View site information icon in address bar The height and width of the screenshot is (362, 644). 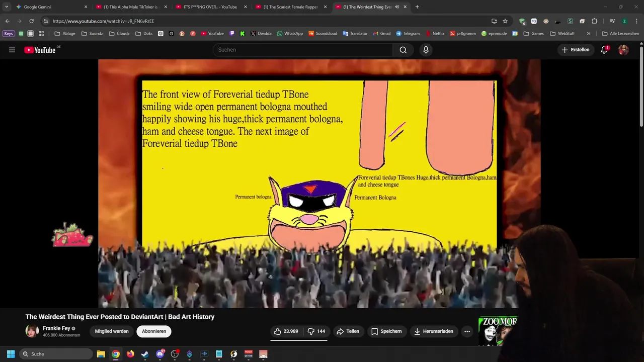46,21
